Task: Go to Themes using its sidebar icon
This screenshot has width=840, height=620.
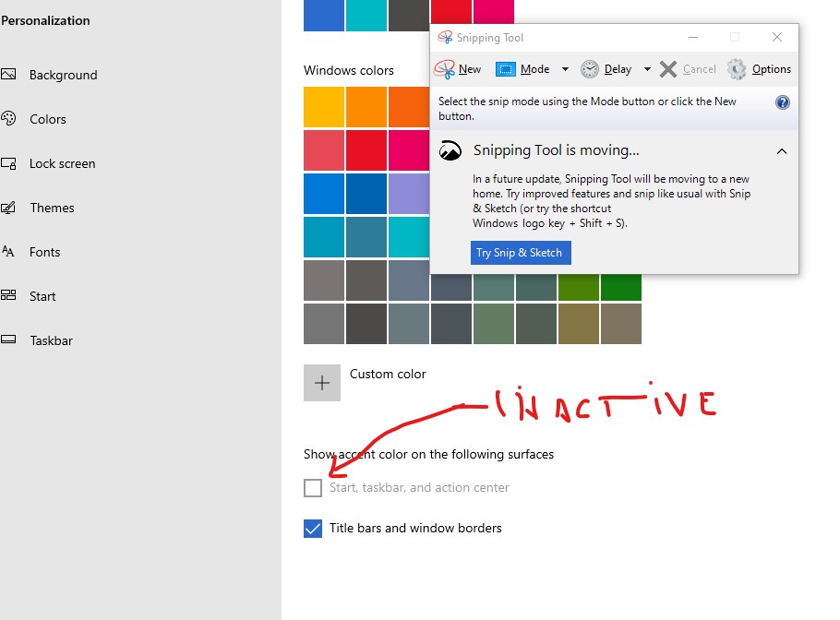Action: click(x=8, y=208)
